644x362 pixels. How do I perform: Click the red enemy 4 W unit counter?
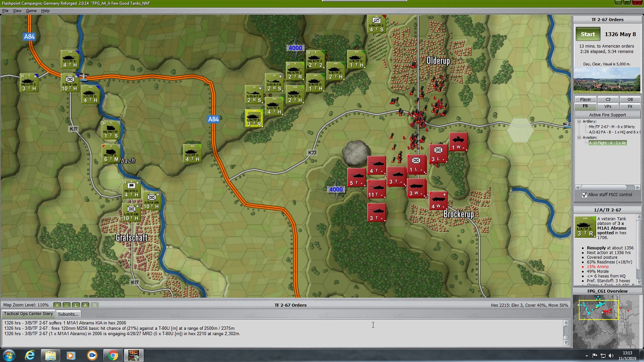coord(438,201)
